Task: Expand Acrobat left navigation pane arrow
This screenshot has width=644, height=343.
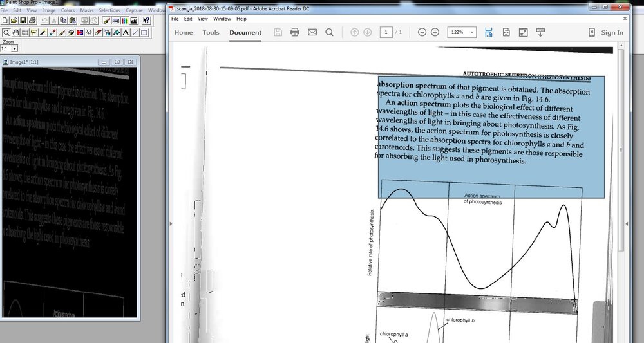Action: [171, 223]
